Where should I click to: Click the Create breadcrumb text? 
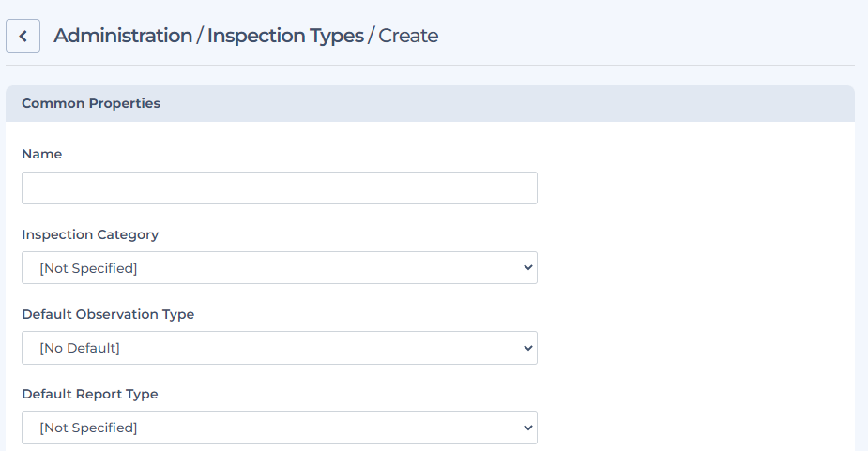pyautogui.click(x=408, y=36)
